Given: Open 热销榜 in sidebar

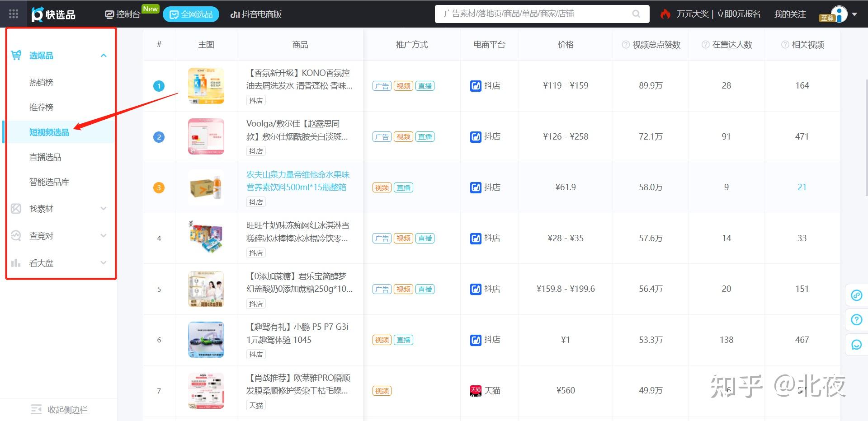Looking at the screenshot, I should pyautogui.click(x=41, y=83).
